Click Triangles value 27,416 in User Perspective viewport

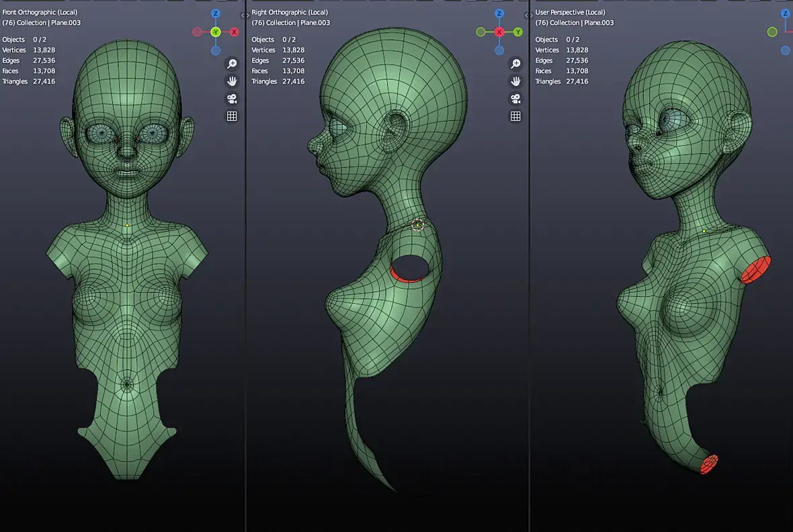click(x=577, y=81)
